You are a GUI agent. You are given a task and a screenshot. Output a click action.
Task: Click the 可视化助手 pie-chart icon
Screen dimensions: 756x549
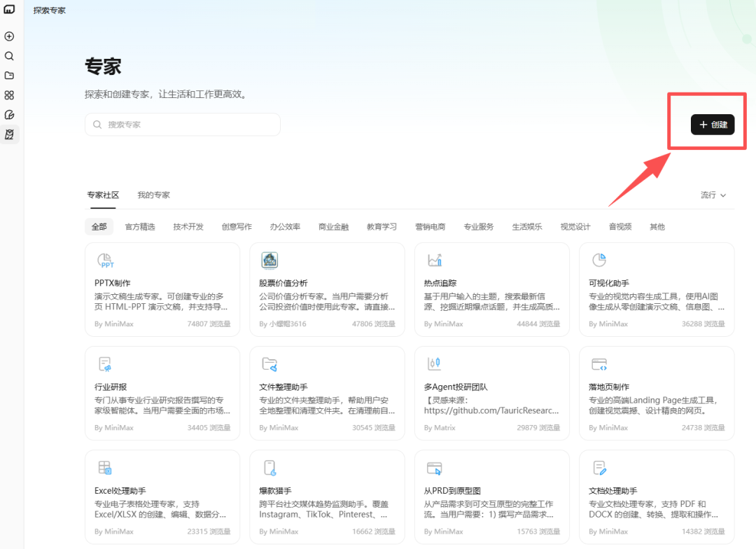pos(599,259)
